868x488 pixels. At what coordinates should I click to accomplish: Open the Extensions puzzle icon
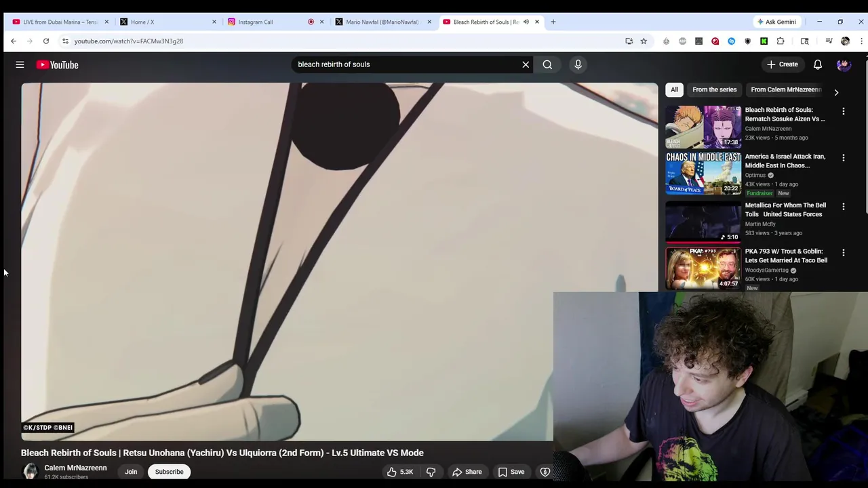tap(781, 41)
